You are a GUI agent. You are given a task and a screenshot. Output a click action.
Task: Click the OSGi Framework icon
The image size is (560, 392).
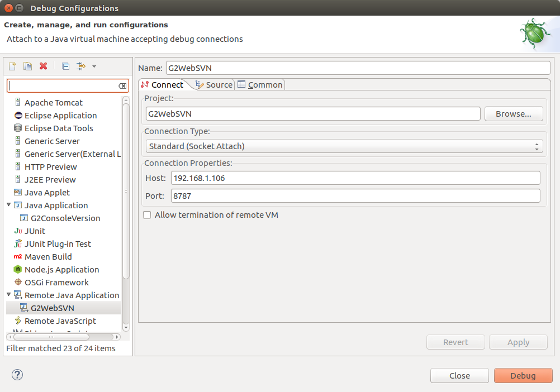point(18,282)
